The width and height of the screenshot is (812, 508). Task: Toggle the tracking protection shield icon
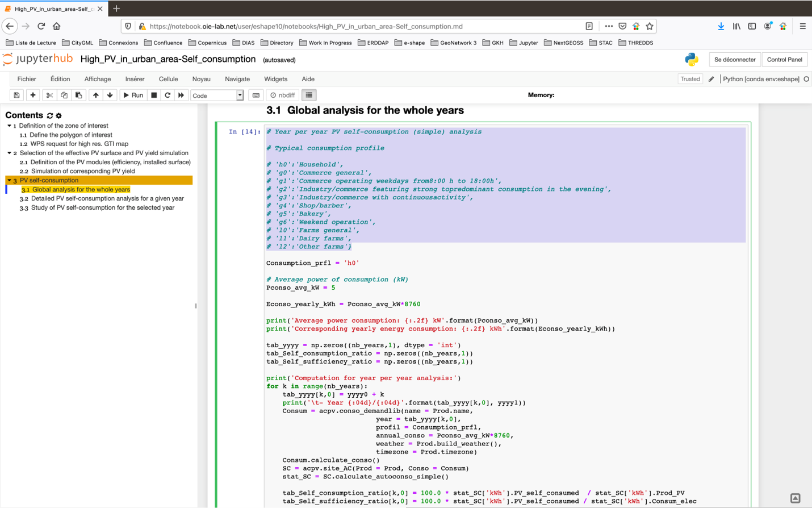pyautogui.click(x=127, y=26)
